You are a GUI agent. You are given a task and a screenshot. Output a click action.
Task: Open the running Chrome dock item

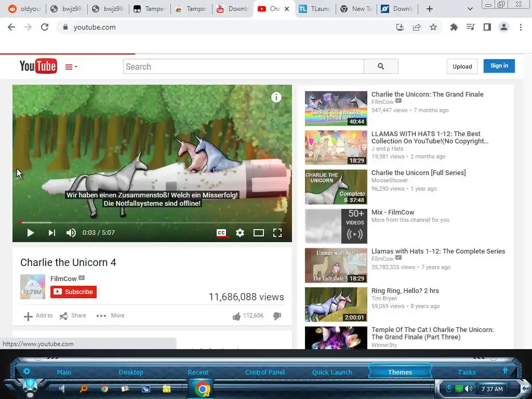(202, 389)
